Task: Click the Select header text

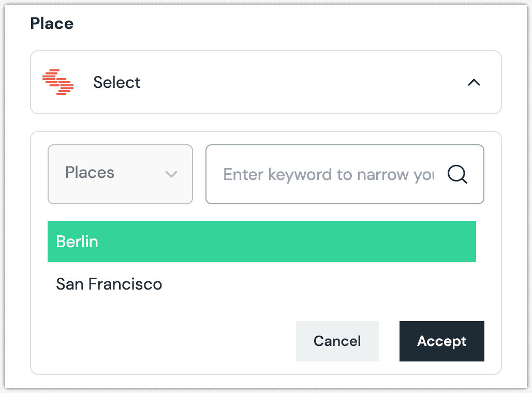Action: (117, 82)
